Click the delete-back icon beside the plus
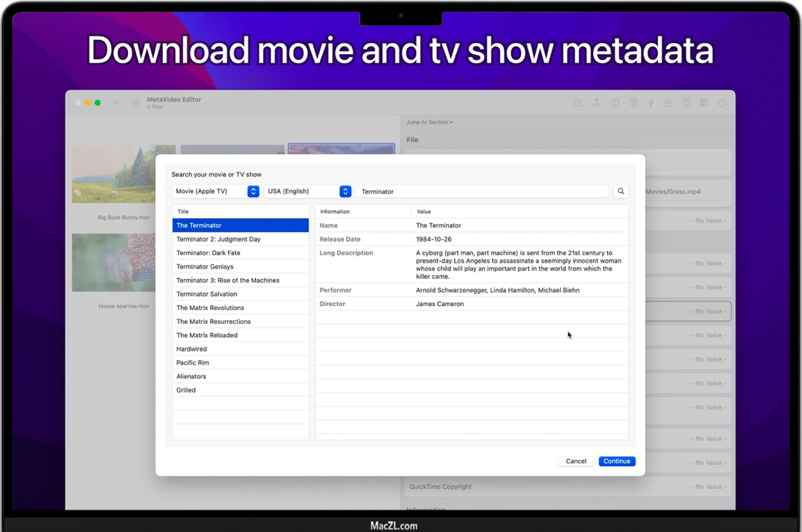Viewport: 802px width, 532px height. click(x=135, y=103)
